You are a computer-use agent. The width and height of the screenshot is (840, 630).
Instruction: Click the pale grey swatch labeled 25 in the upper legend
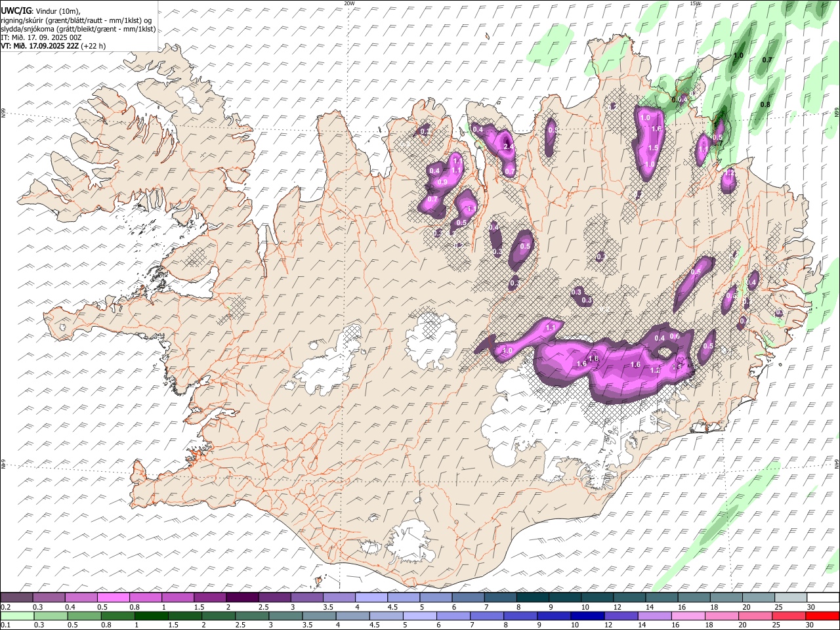(791, 597)
